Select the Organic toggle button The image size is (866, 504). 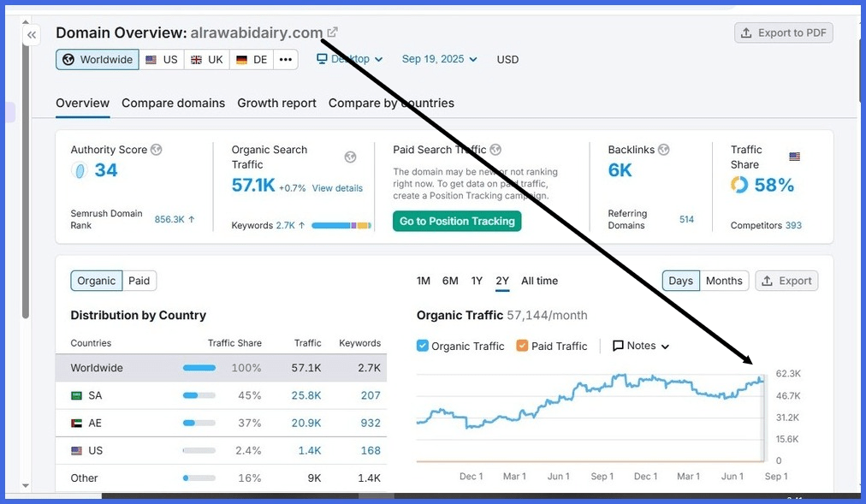pos(96,281)
